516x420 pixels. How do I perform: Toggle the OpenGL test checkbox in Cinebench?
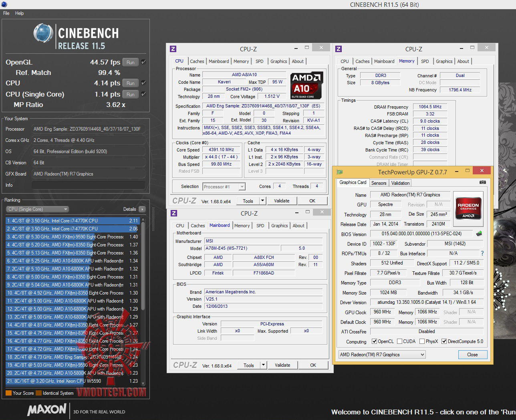coord(143,62)
